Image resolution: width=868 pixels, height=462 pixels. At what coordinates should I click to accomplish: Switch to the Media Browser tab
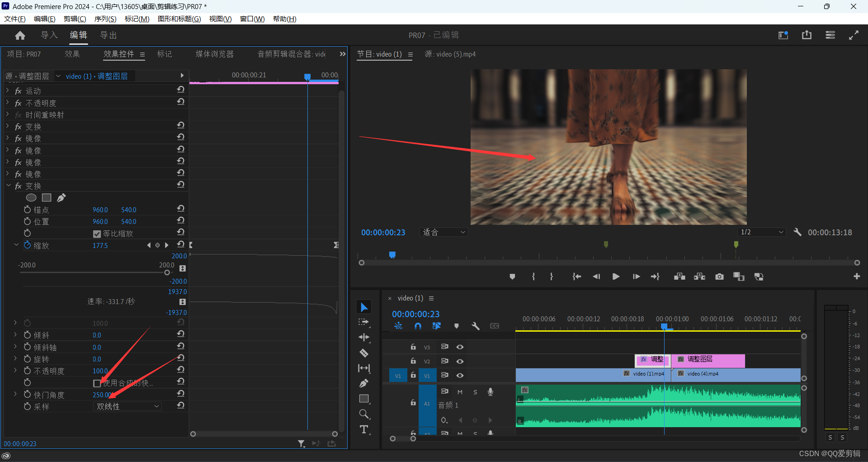(x=214, y=54)
